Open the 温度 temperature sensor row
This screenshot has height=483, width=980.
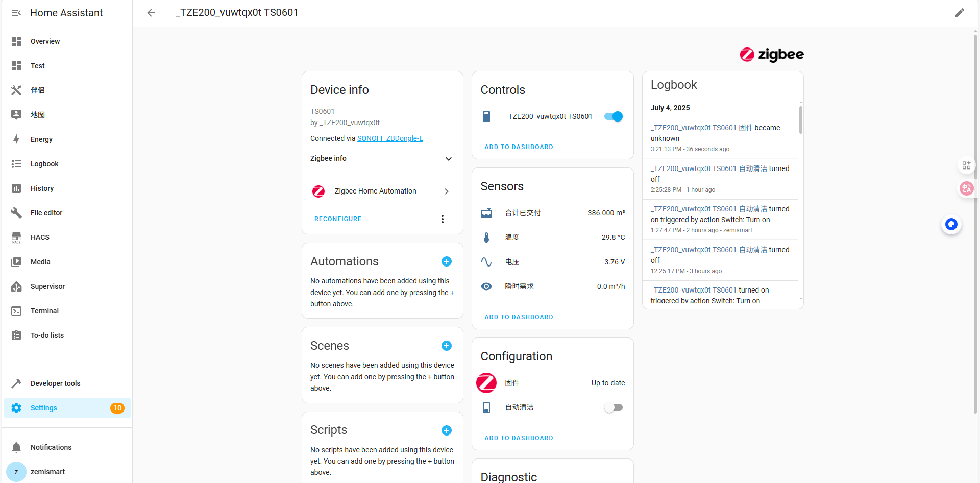[553, 237]
